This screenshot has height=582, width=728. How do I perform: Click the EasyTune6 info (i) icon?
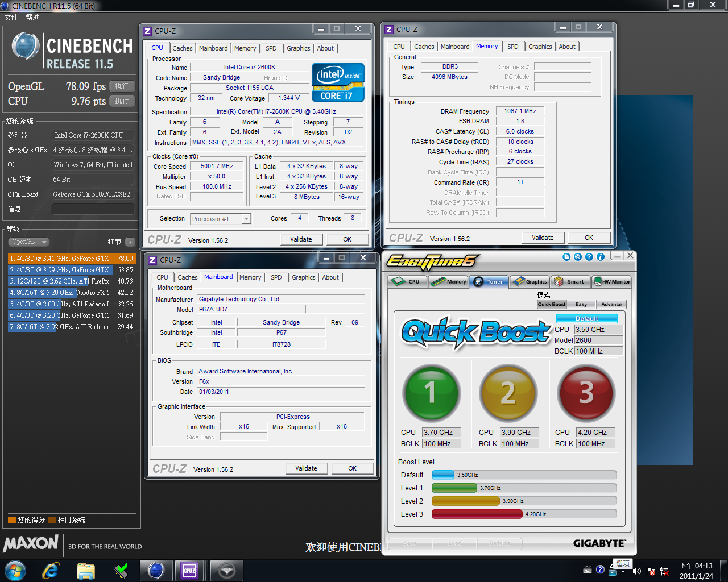coord(601,257)
